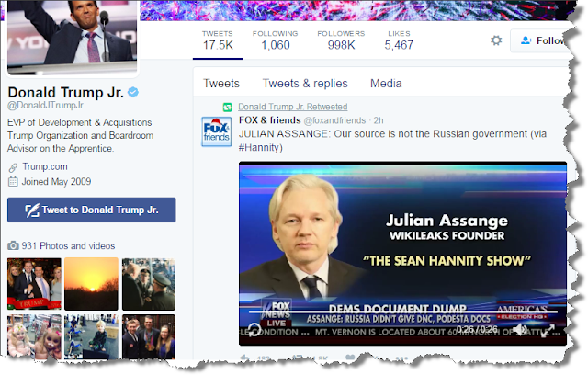The height and width of the screenshot is (375, 588).
Task: Click the @foxandfriends handle
Action: [x=334, y=120]
